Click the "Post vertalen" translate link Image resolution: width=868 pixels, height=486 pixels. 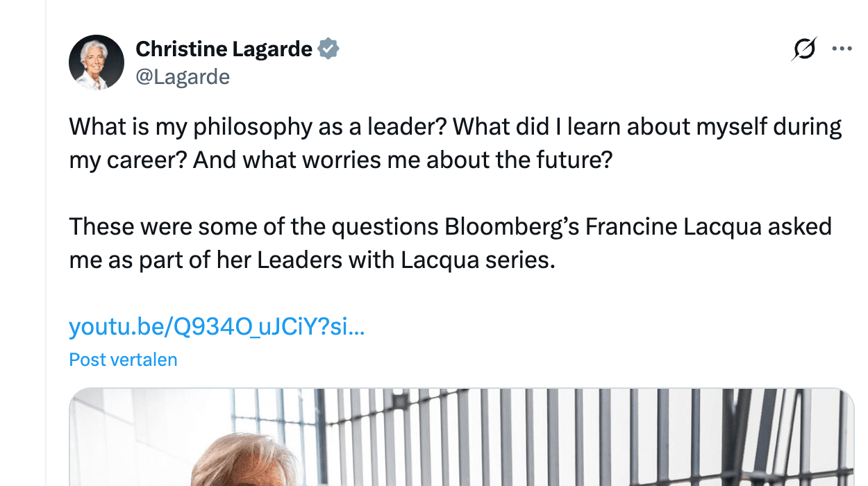coord(123,360)
